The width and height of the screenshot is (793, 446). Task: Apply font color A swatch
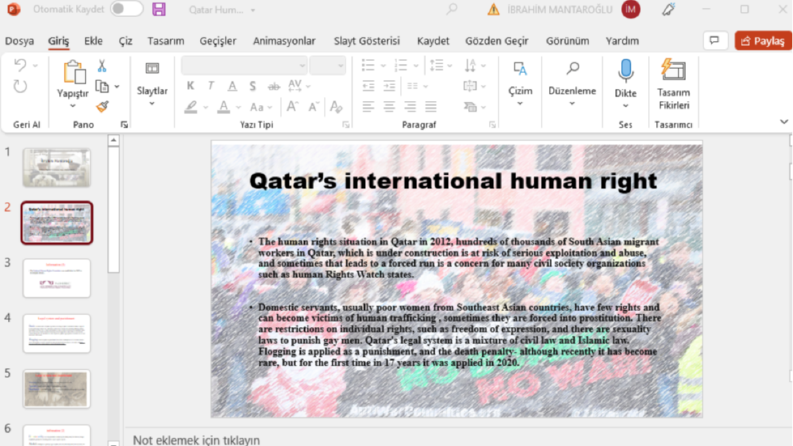click(x=224, y=107)
